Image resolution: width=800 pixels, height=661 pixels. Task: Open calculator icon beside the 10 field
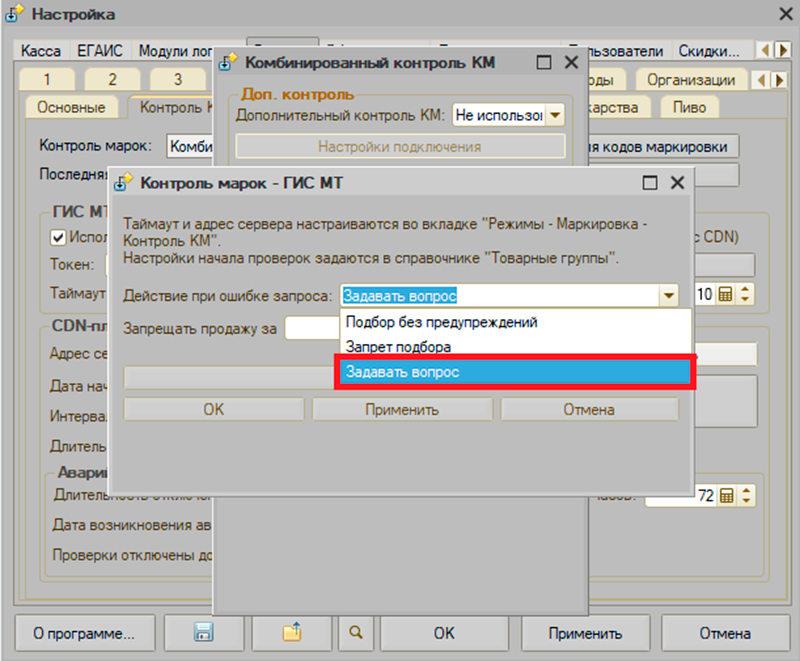click(x=726, y=294)
